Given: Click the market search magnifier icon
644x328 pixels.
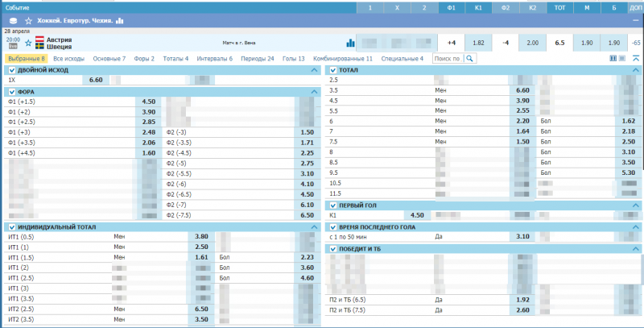Looking at the screenshot, I should click(470, 58).
